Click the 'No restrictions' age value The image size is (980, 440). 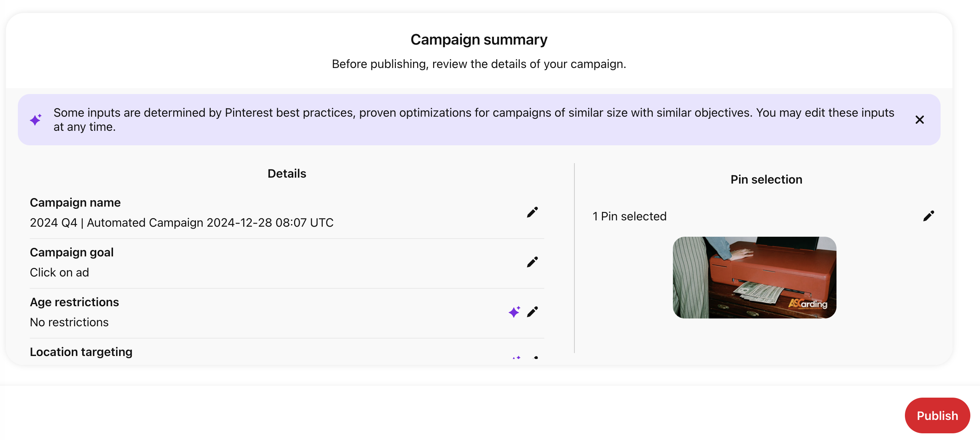click(x=69, y=322)
